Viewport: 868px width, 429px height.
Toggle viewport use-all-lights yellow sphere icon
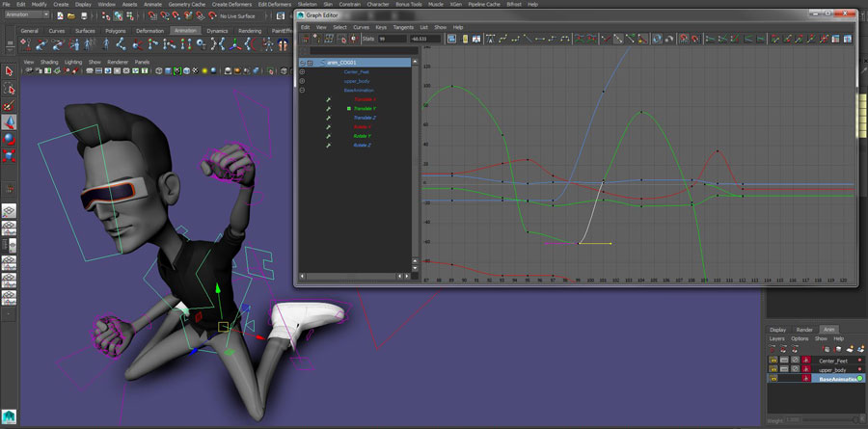(204, 70)
